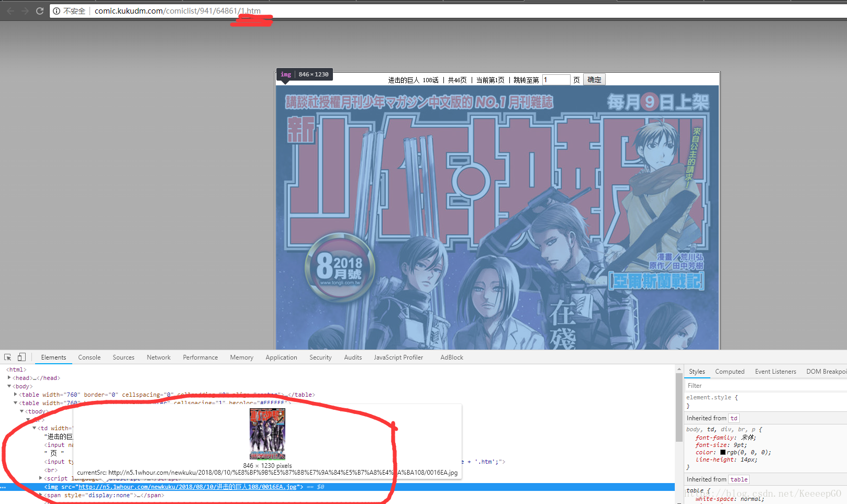Screen dimensions: 847x504
Task: Expand the head node
Action: click(9, 377)
